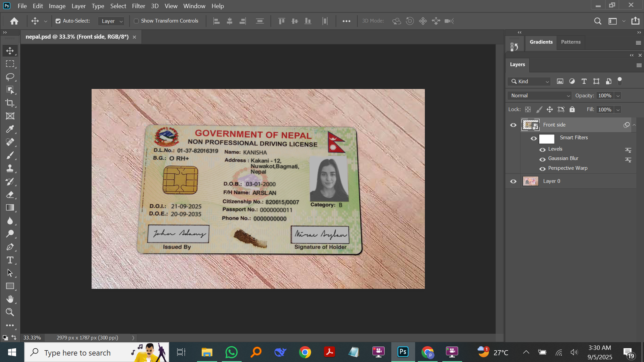Open the Normal blend mode dropdown

tap(539, 96)
